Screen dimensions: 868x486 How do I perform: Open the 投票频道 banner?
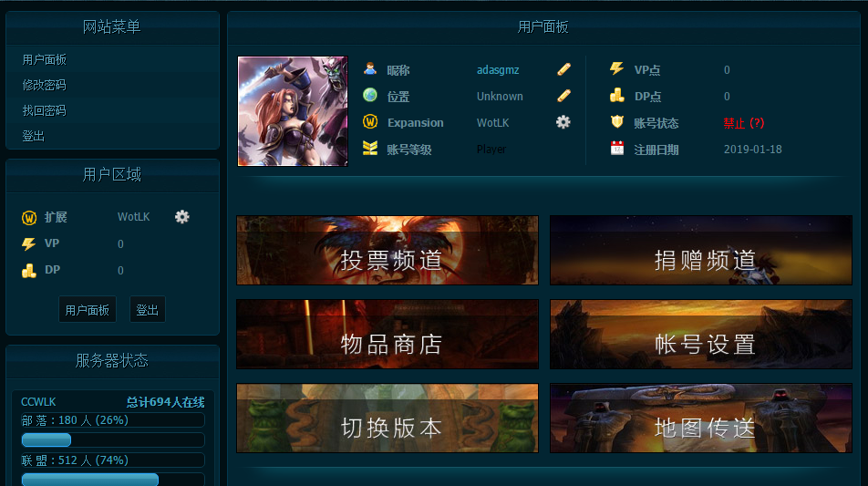[x=387, y=251]
